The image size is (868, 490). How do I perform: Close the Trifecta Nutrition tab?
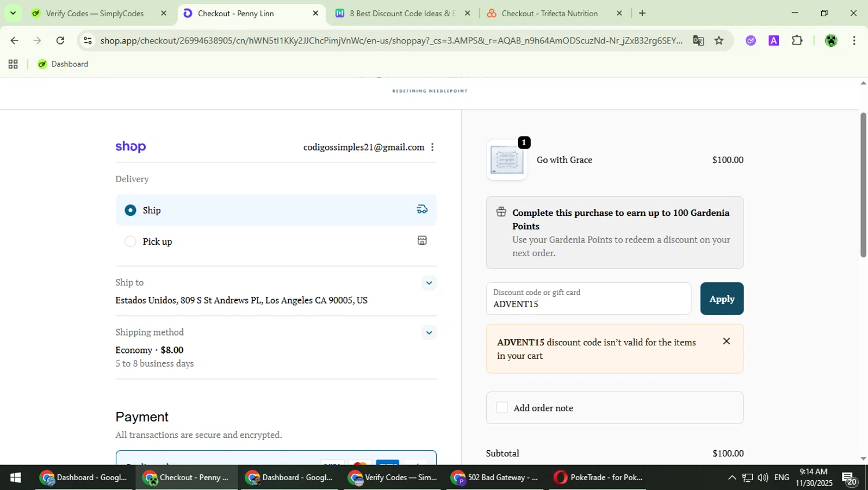[619, 13]
